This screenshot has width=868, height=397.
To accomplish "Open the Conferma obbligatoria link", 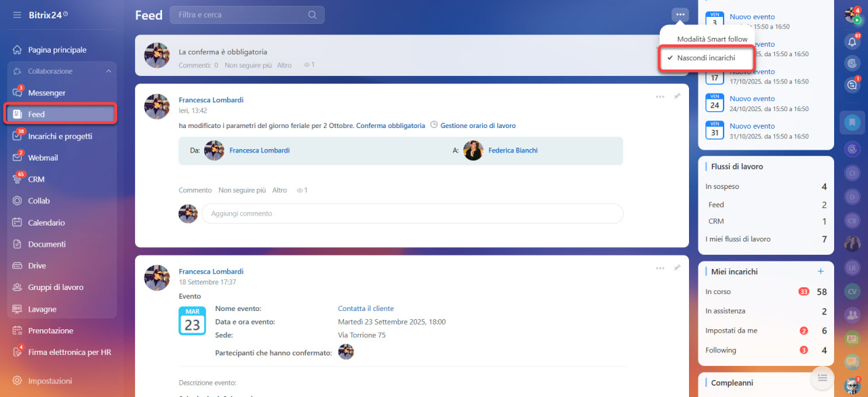I will point(391,125).
